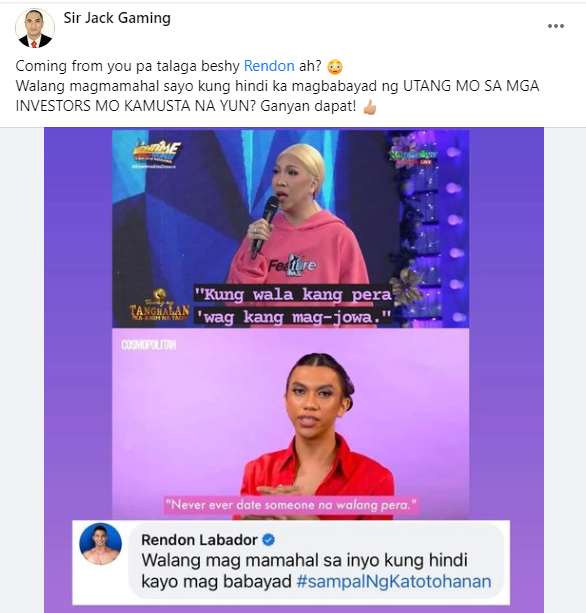Click the Tanghalan gold logo in image

(159, 305)
